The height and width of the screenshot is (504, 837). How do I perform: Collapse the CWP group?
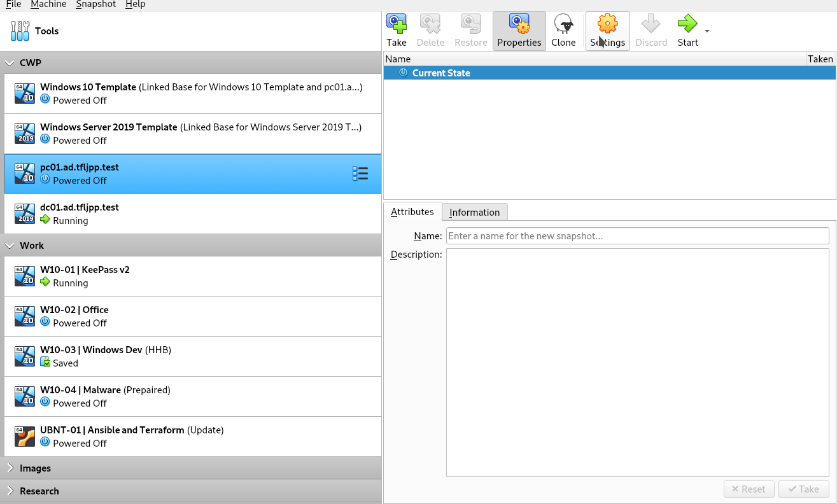click(x=10, y=63)
